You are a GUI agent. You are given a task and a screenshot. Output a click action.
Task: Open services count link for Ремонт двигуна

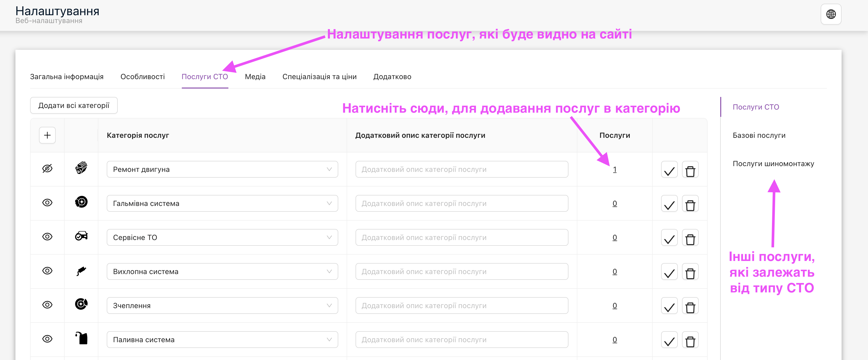[614, 169]
